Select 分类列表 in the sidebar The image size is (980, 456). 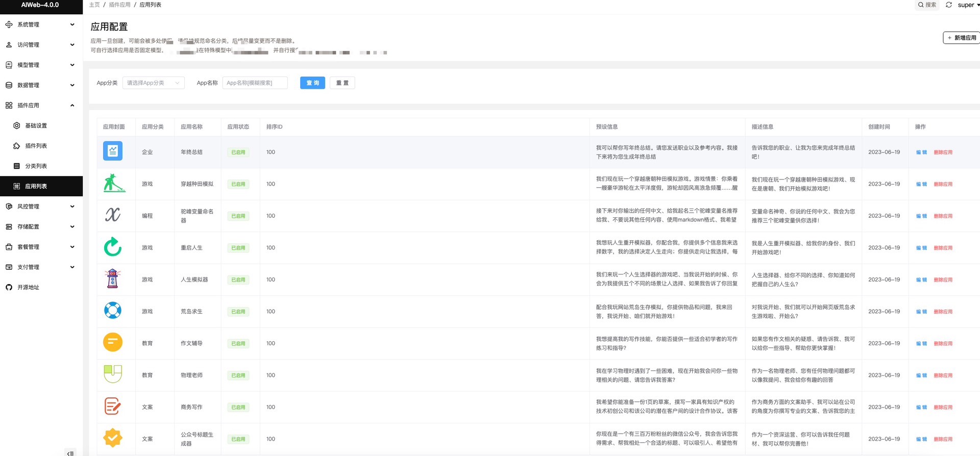[x=36, y=166]
